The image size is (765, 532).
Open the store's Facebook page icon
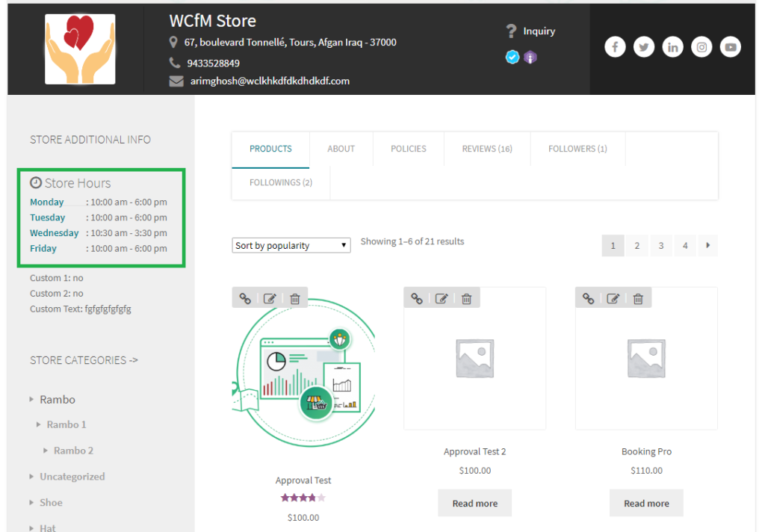pyautogui.click(x=615, y=47)
